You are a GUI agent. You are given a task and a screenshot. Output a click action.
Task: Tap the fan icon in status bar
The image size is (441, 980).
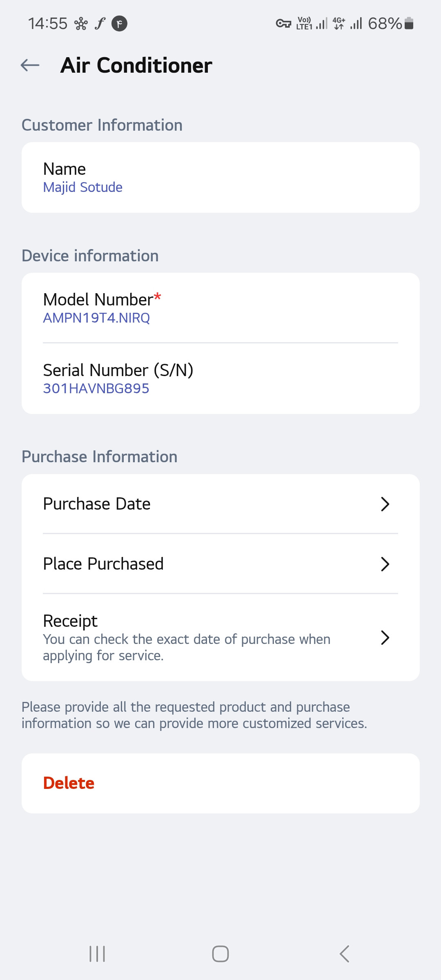pos(81,24)
